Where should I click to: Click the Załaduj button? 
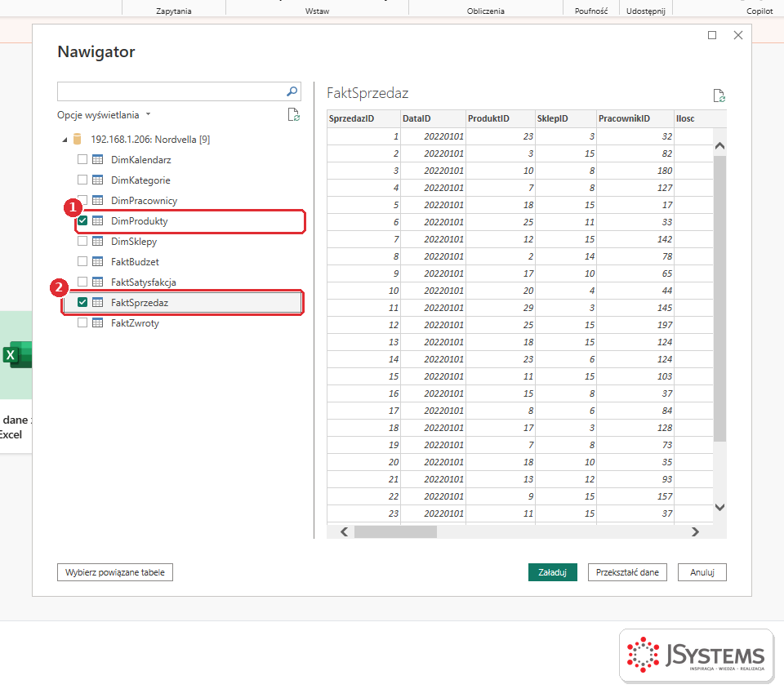553,572
